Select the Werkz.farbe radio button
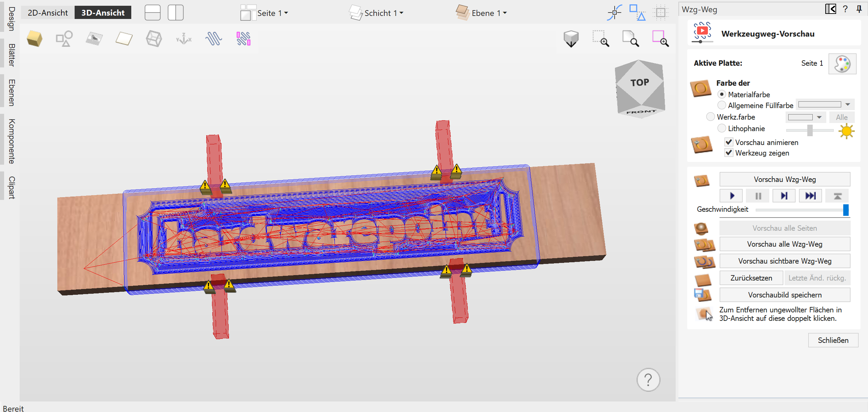 coord(711,117)
